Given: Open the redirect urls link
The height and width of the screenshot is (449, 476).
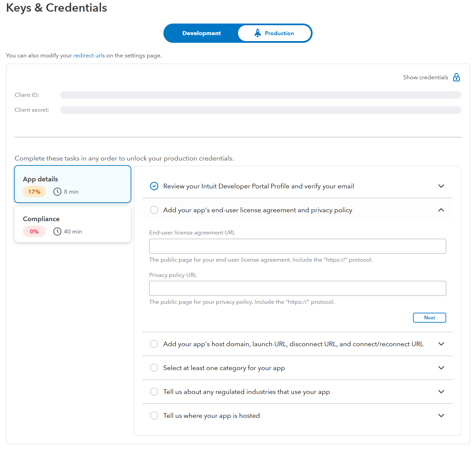Looking at the screenshot, I should (x=89, y=55).
